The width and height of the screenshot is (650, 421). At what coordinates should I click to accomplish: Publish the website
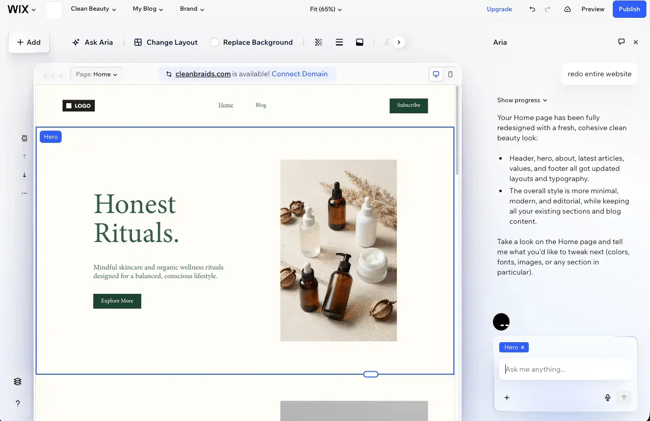pyautogui.click(x=629, y=9)
